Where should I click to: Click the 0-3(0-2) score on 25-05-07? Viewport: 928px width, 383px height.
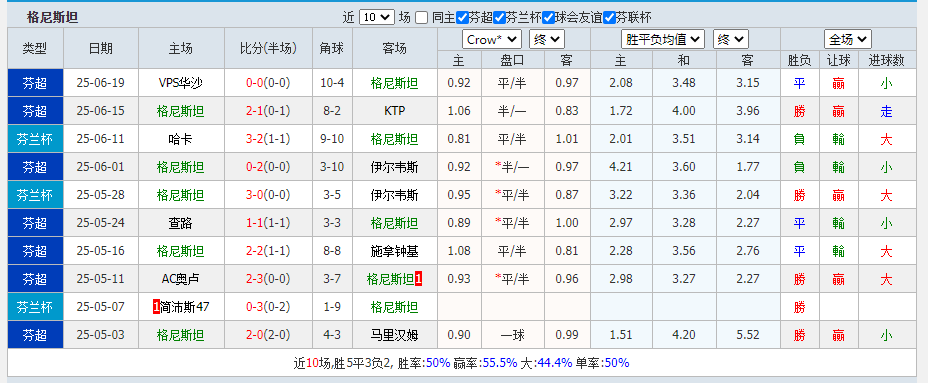coord(268,307)
